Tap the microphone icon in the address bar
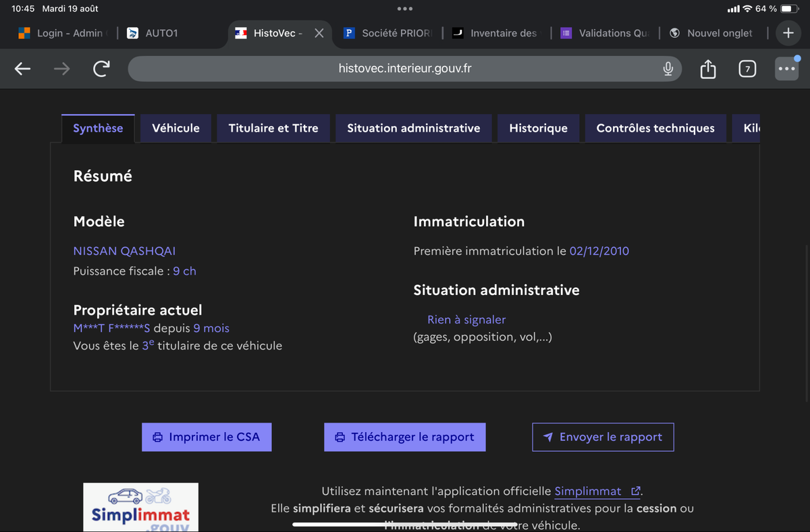 pos(668,69)
